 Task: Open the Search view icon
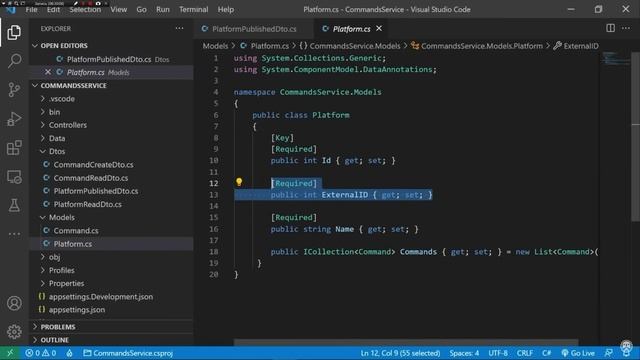tap(14, 61)
